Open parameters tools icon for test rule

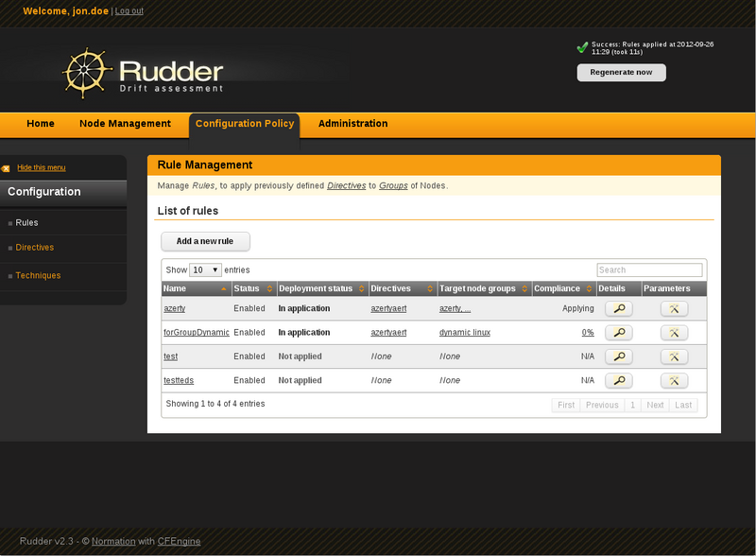pos(674,356)
